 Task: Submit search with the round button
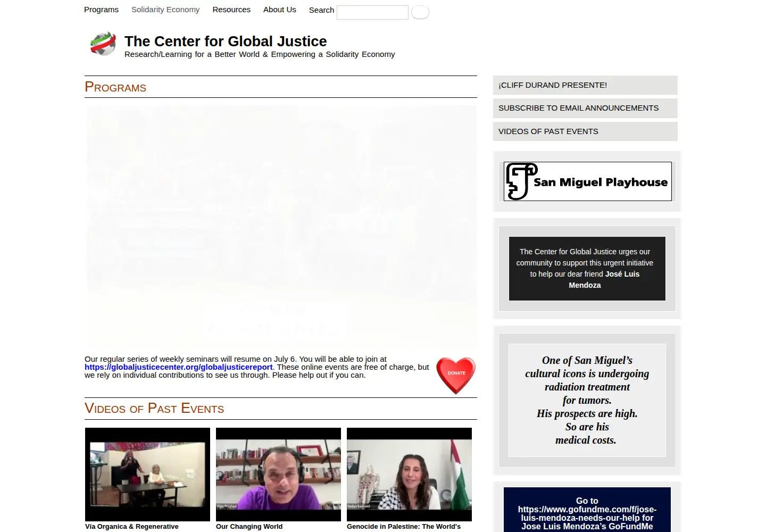[x=420, y=12]
